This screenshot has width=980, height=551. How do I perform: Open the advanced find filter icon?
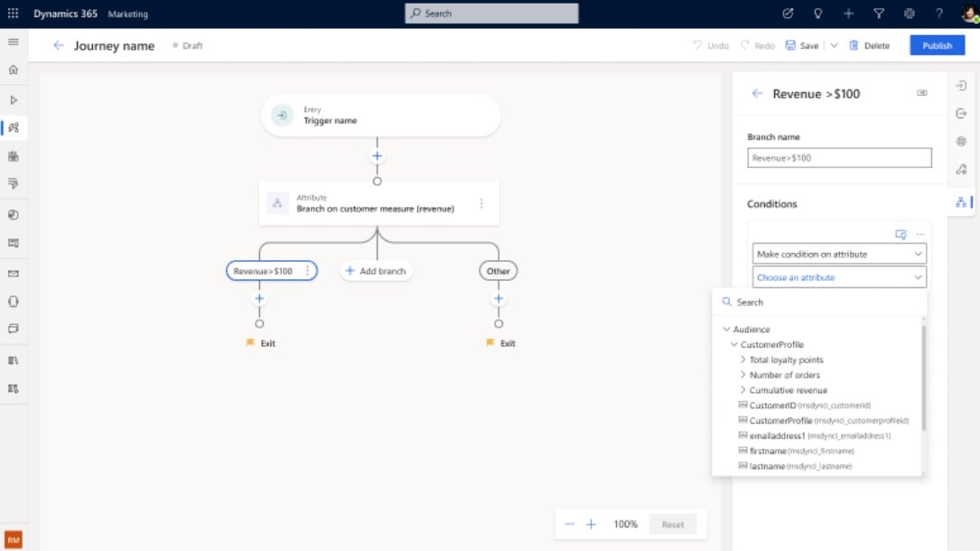[x=879, y=14]
